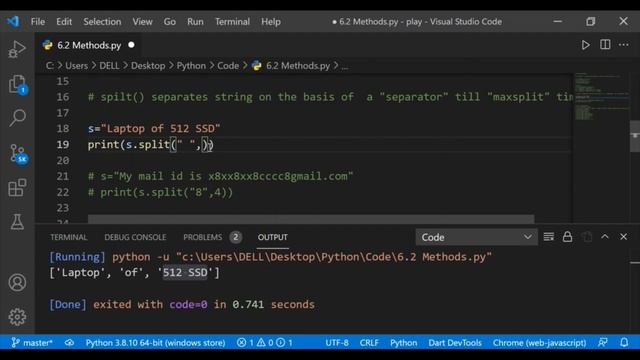Clear the output panel
This screenshot has height=360, width=640.
549,237
